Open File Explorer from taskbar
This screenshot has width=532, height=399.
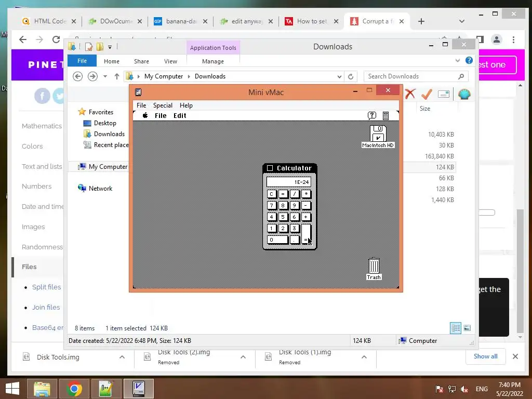click(42, 389)
